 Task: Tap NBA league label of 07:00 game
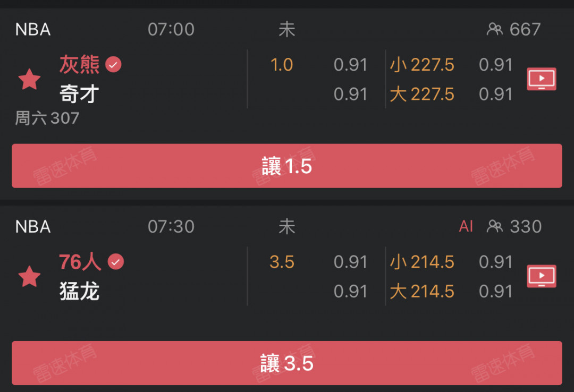[32, 29]
